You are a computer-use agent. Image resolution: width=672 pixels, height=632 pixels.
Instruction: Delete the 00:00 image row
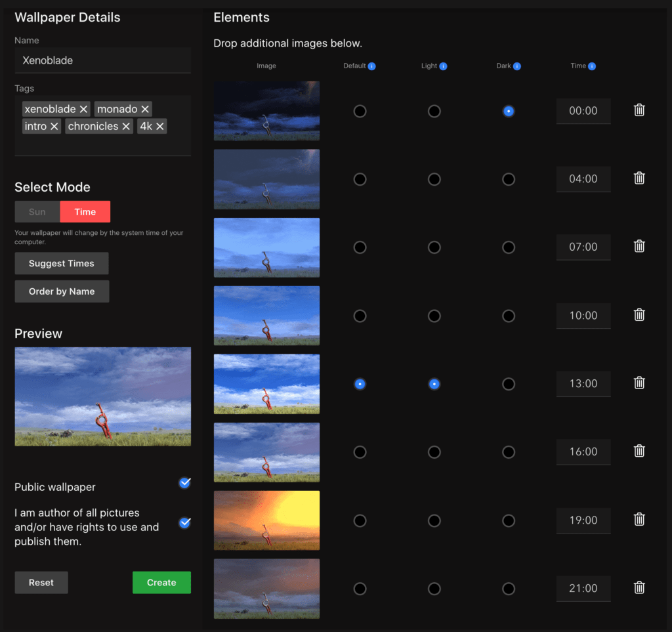[639, 110]
